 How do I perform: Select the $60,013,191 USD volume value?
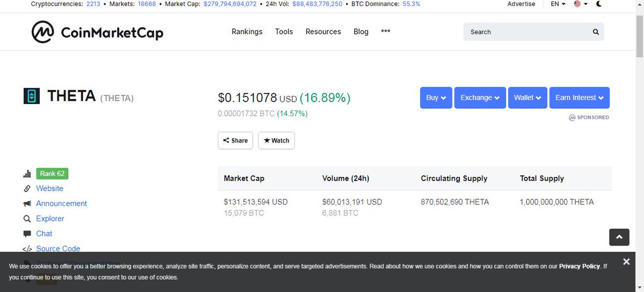[x=352, y=202]
